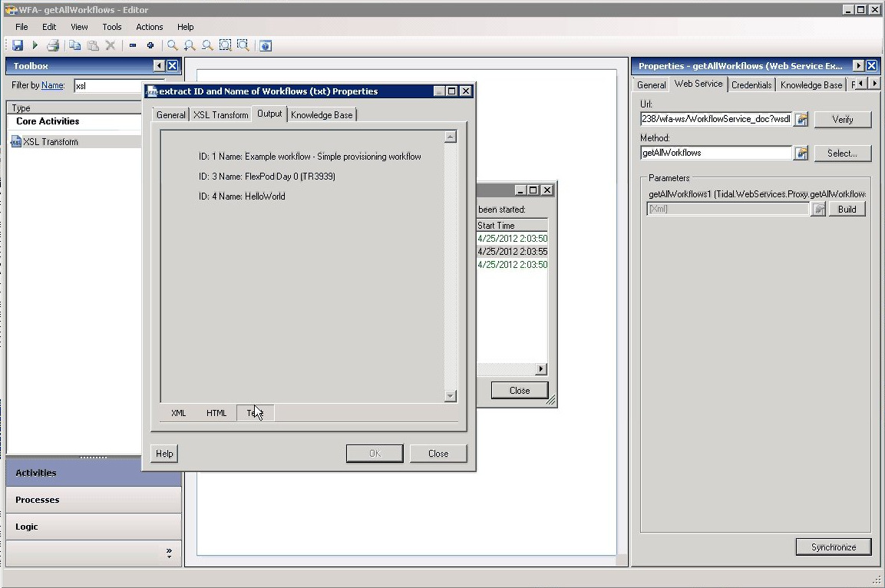The height and width of the screenshot is (588, 885).
Task: Click the Zoom In magnifier icon
Action: tap(190, 46)
